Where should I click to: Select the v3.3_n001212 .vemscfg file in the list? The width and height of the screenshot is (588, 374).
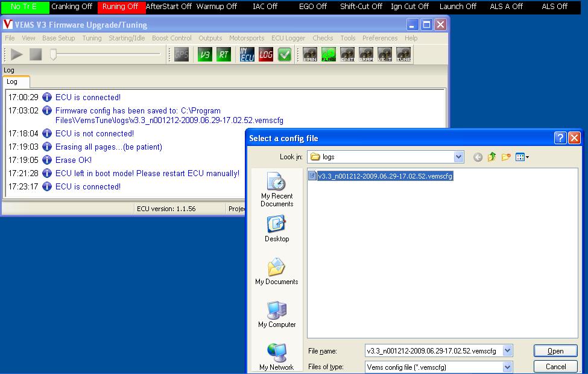(381, 176)
